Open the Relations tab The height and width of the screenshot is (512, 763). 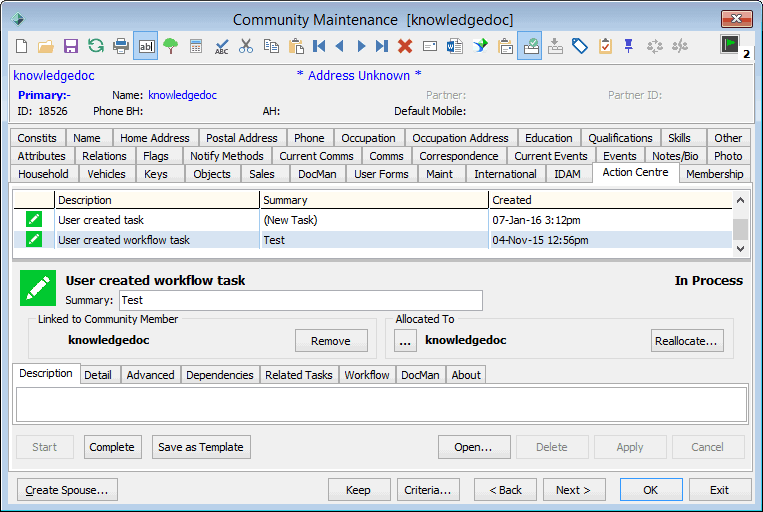[104, 156]
